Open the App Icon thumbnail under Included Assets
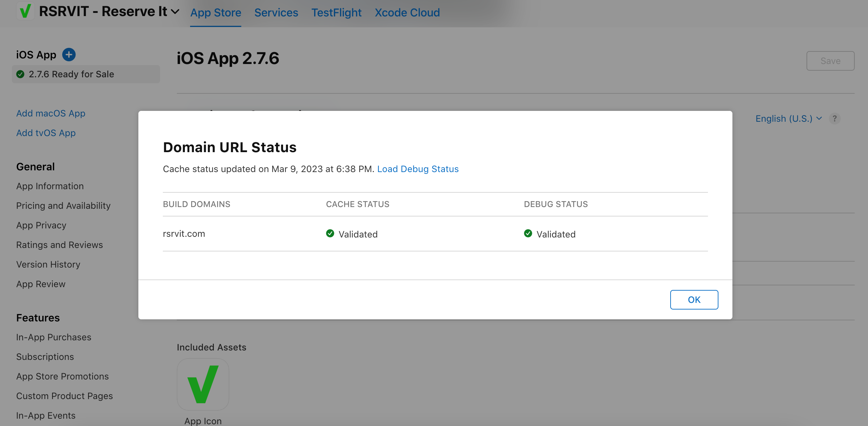The image size is (868, 426). click(x=203, y=384)
